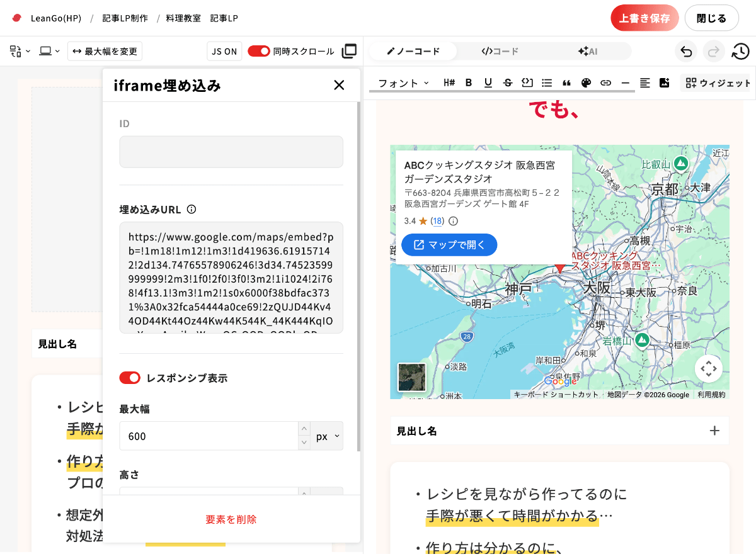This screenshot has width=756, height=559.
Task: Click the text alignment icon
Action: (644, 82)
